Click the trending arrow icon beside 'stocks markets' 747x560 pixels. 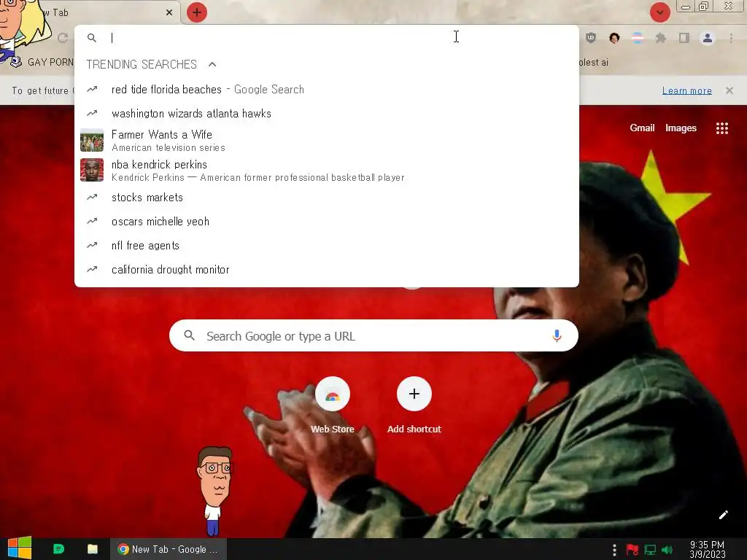pyautogui.click(x=92, y=197)
